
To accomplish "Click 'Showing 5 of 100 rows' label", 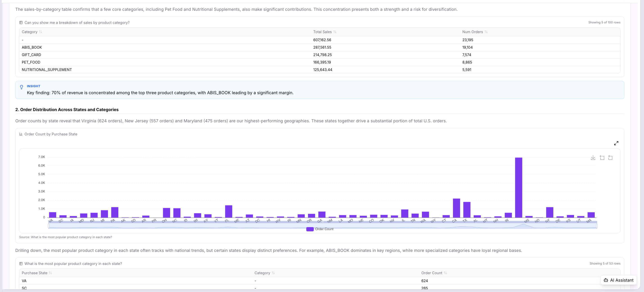I will tap(604, 23).
